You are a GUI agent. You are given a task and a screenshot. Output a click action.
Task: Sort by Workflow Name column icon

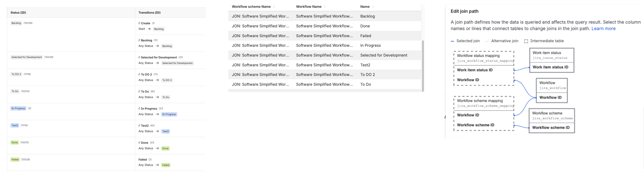pos(325,7)
